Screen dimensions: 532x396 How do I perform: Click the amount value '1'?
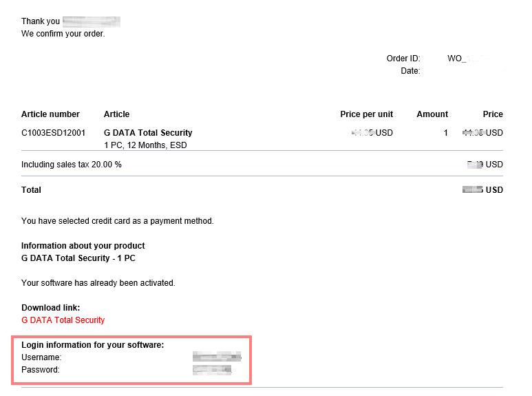click(x=445, y=132)
